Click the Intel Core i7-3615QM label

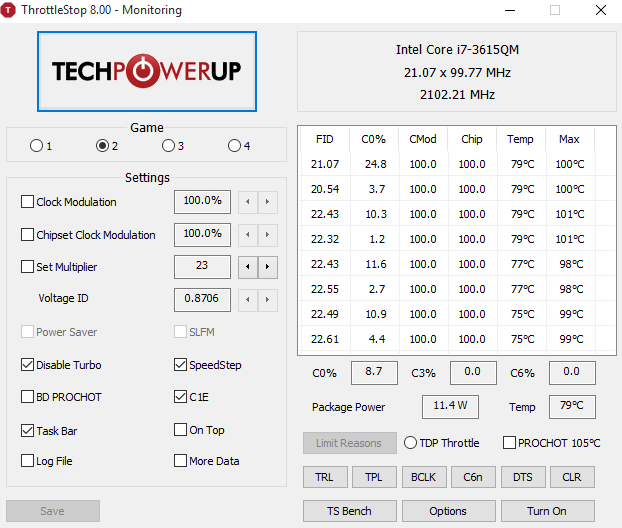click(457, 50)
